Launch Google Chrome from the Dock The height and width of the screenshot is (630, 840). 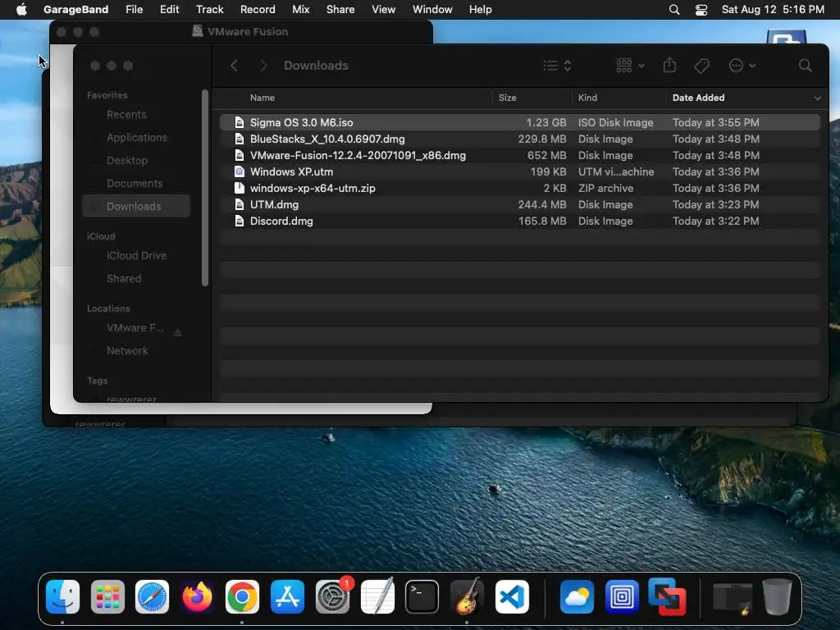coord(242,597)
